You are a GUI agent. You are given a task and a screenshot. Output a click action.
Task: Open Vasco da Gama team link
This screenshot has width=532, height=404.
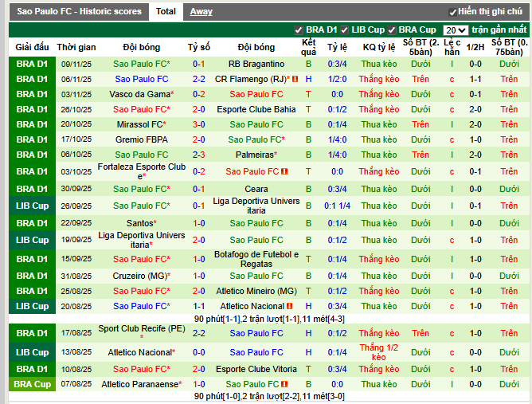coord(139,94)
